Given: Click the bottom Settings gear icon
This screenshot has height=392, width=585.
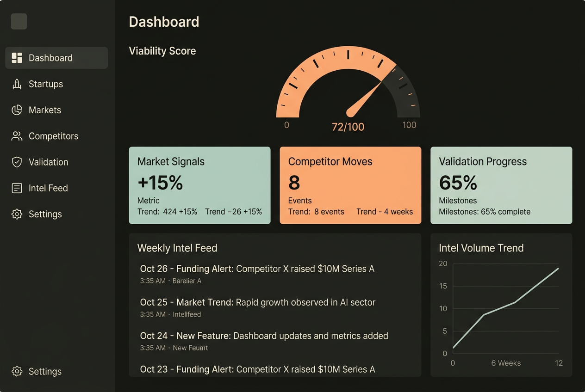Looking at the screenshot, I should pyautogui.click(x=17, y=371).
